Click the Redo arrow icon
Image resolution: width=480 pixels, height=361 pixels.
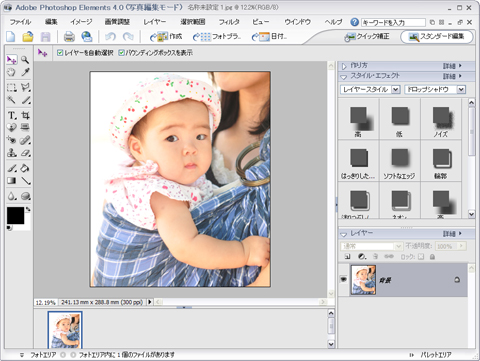point(128,36)
